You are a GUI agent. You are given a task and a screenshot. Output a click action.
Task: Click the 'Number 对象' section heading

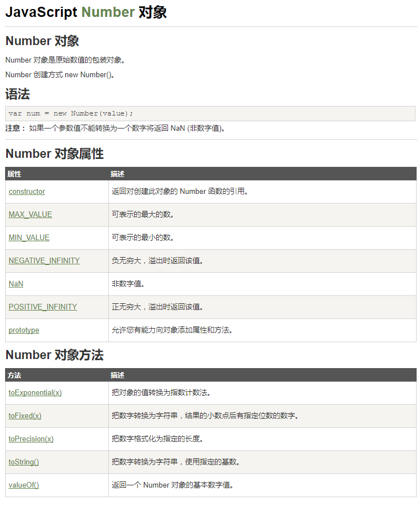point(42,41)
